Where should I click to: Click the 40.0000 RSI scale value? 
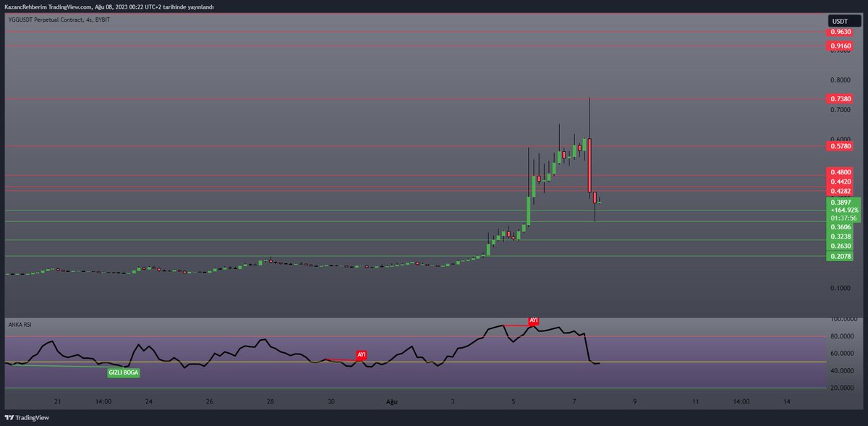(x=843, y=371)
